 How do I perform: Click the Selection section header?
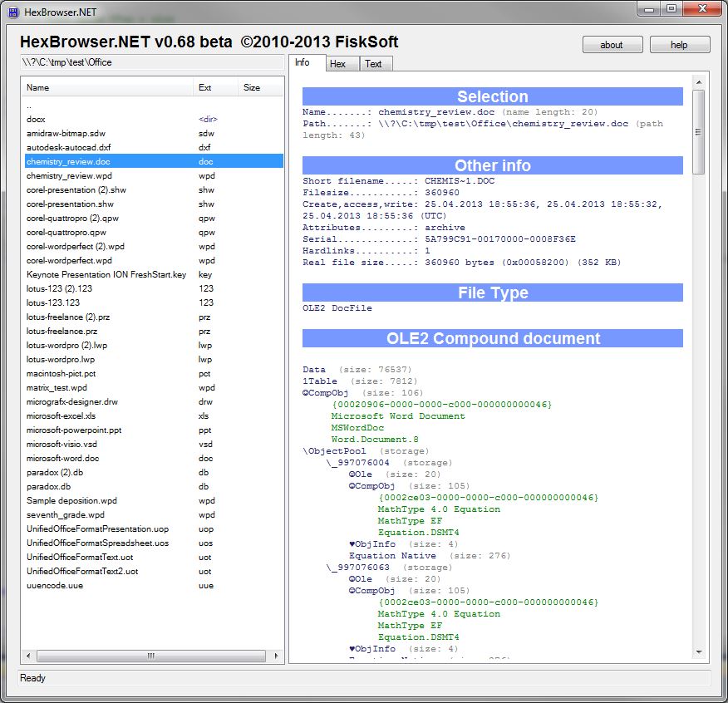(493, 96)
